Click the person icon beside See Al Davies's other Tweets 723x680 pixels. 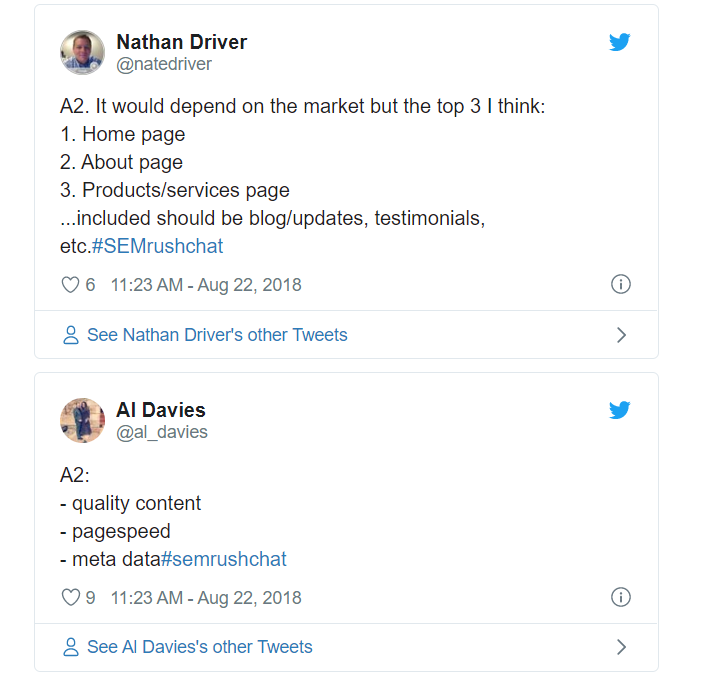pyautogui.click(x=71, y=647)
